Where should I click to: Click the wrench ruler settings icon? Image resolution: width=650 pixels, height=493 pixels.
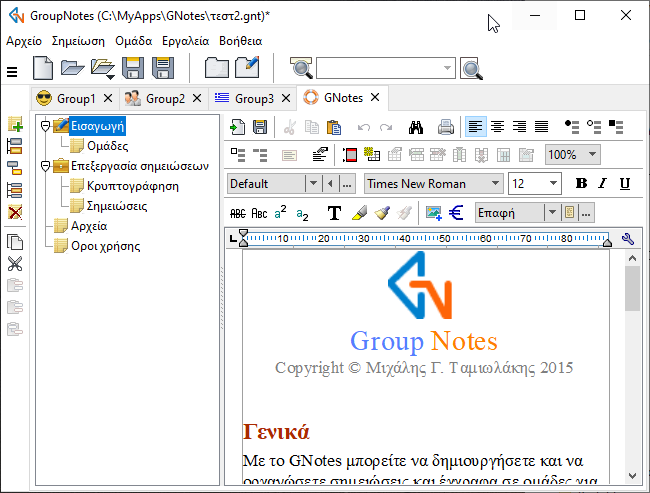point(628,239)
